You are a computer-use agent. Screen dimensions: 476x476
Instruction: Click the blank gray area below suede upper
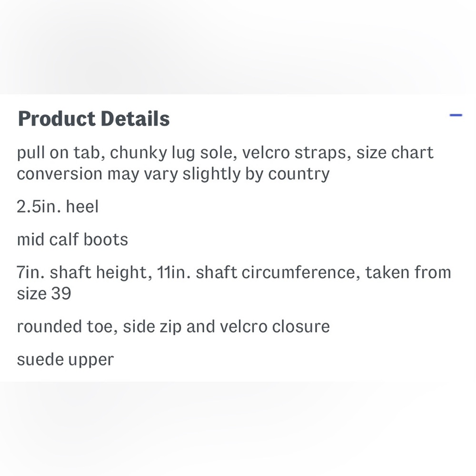pos(238,429)
